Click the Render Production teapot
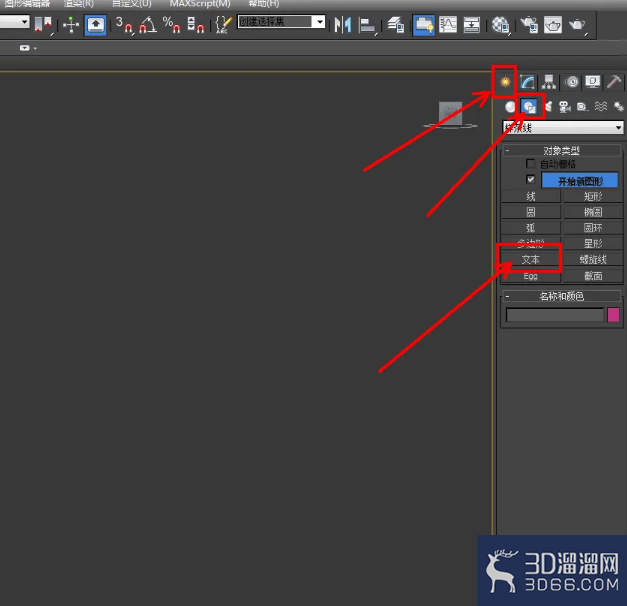627x606 pixels. pos(577,25)
